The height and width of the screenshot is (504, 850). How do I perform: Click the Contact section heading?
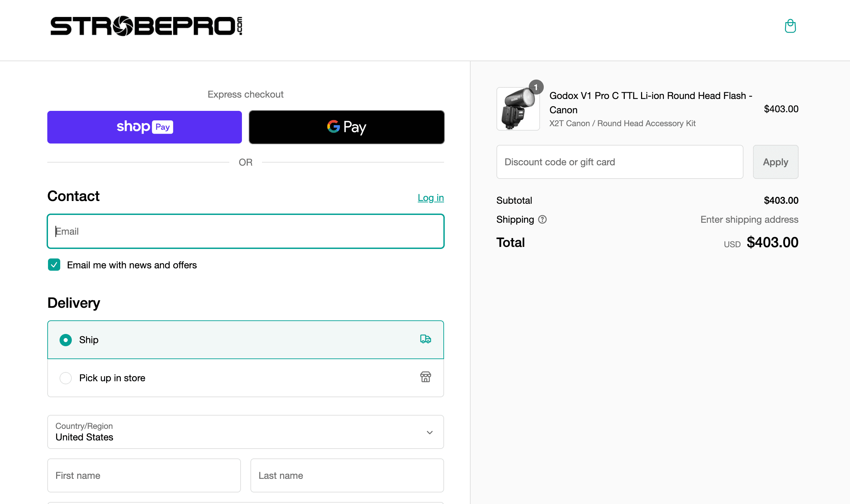73,196
